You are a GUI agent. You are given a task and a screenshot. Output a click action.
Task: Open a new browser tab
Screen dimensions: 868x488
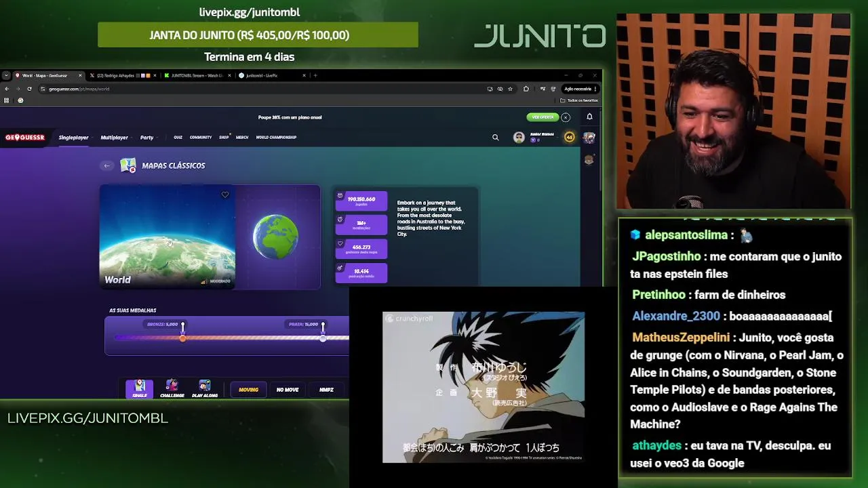(315, 75)
